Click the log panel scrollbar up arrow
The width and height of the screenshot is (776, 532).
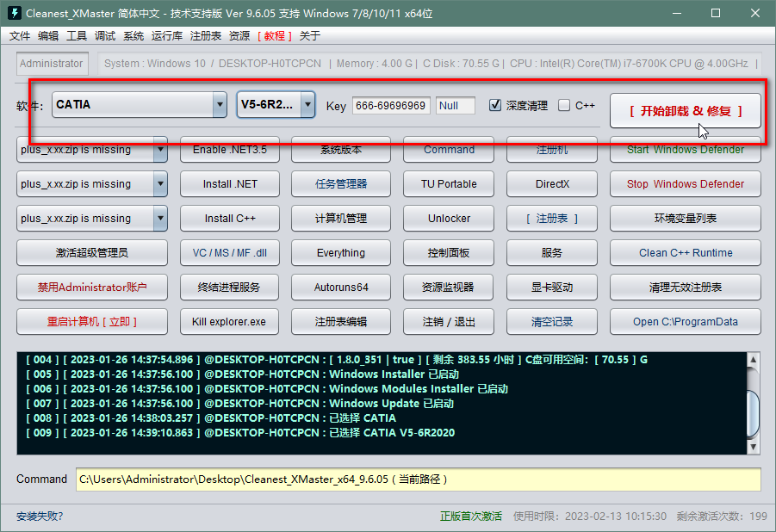point(753,359)
